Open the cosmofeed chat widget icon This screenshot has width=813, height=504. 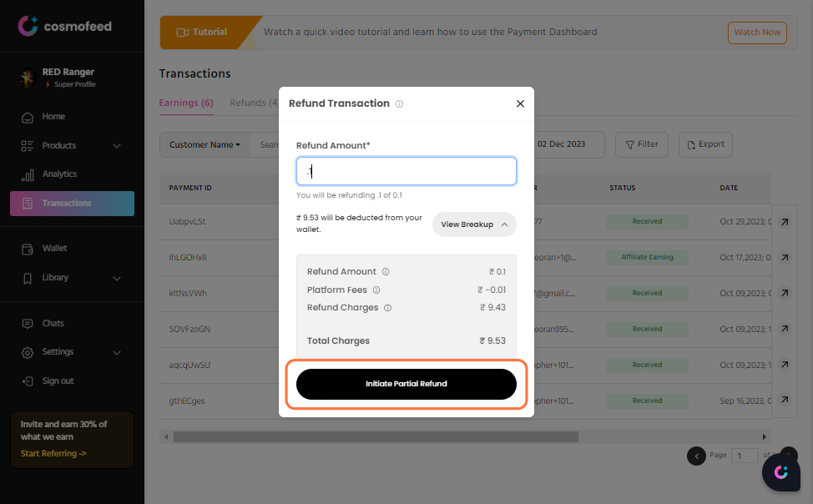pyautogui.click(x=780, y=471)
